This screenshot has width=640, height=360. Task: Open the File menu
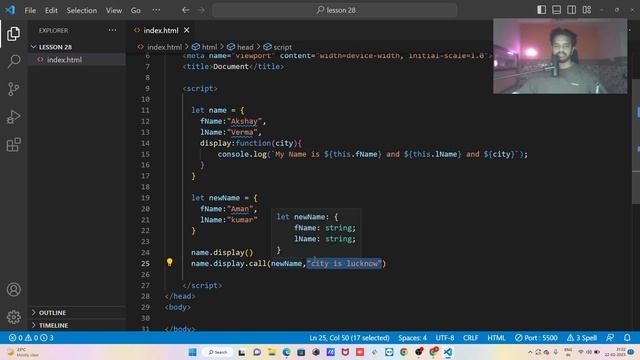coord(30,10)
